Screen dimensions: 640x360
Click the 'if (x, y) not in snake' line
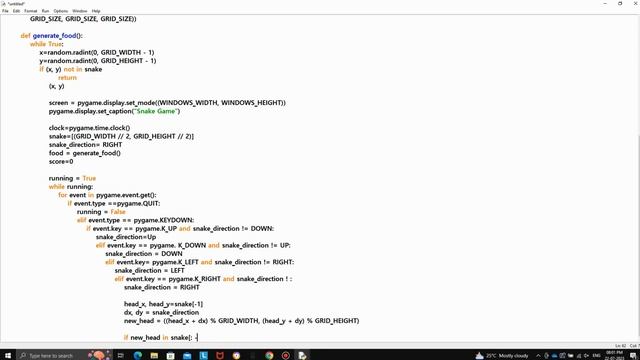(71, 69)
